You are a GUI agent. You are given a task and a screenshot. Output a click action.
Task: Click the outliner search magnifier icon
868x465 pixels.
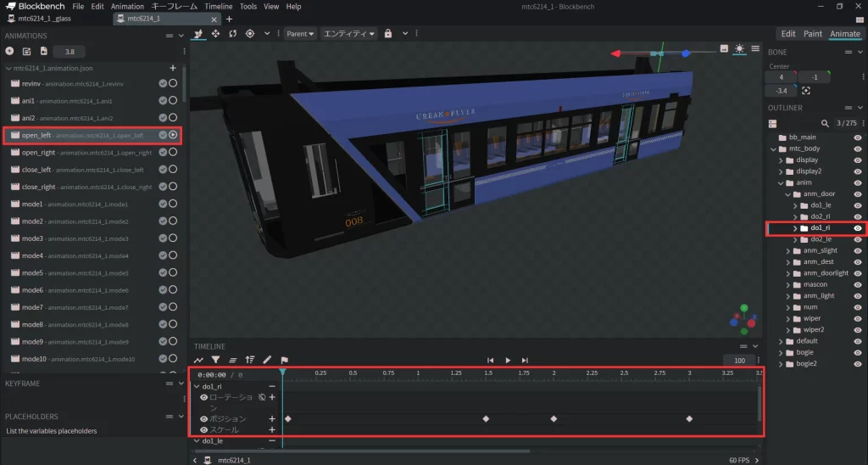[825, 123]
